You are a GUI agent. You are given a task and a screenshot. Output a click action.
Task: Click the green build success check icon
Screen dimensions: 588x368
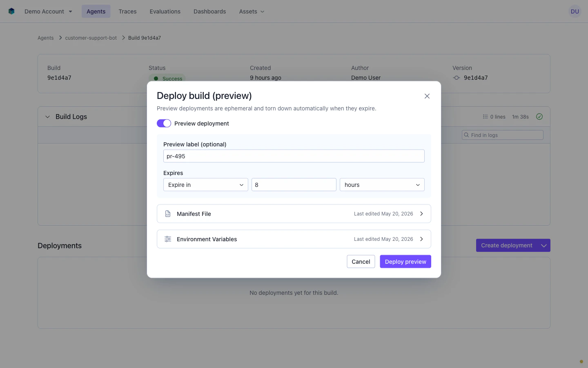(539, 117)
